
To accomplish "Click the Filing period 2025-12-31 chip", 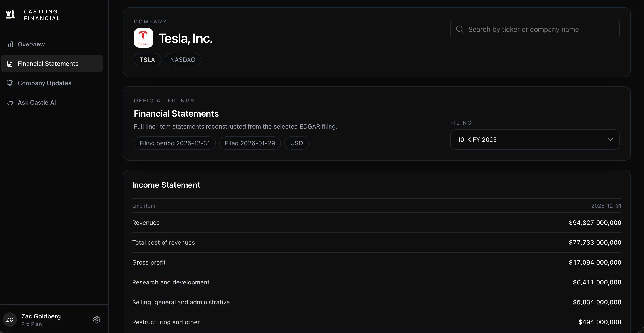I will (x=175, y=143).
